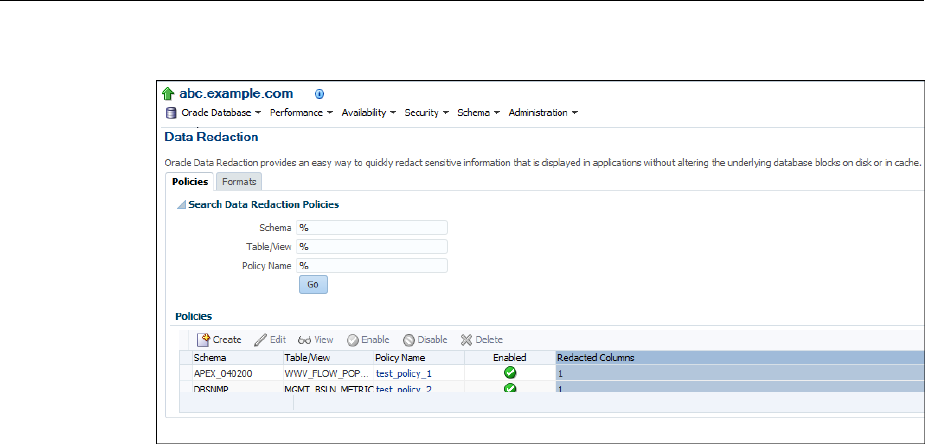Click the Oracle Database cylinder icon

171,113
